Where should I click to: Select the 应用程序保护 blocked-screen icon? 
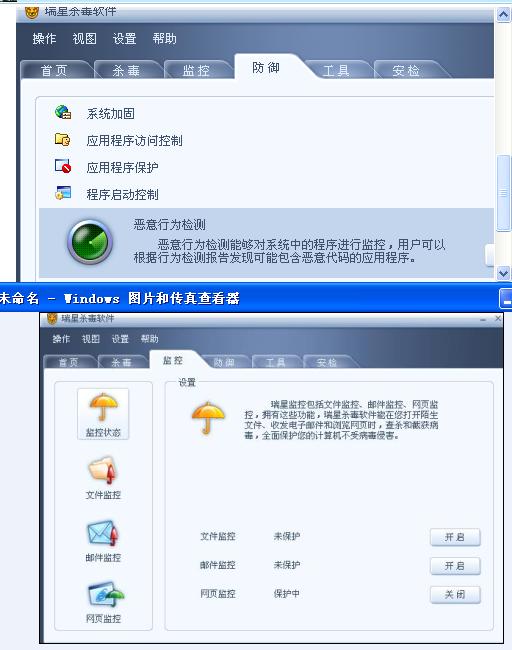(63, 166)
